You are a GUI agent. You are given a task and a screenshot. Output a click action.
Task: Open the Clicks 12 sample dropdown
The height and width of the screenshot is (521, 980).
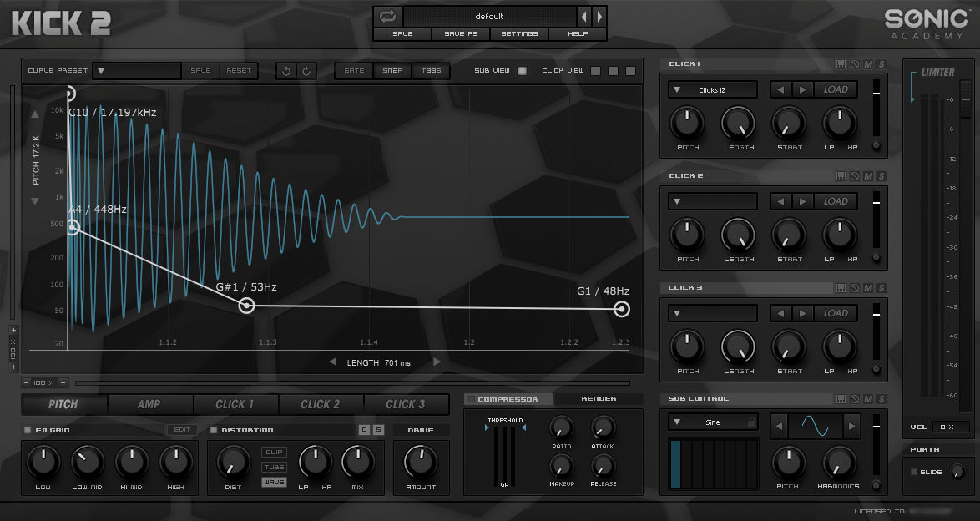click(x=713, y=89)
